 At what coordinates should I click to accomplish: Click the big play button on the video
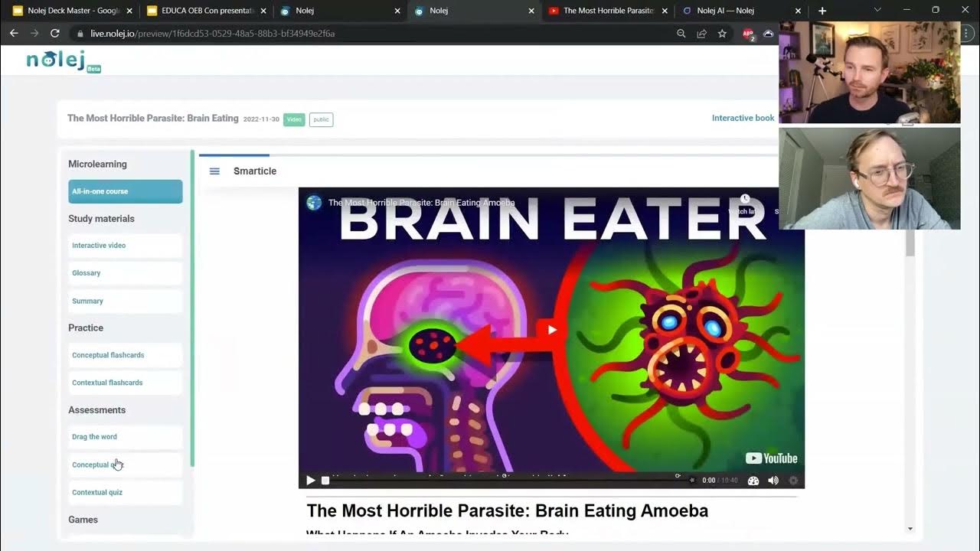click(551, 330)
